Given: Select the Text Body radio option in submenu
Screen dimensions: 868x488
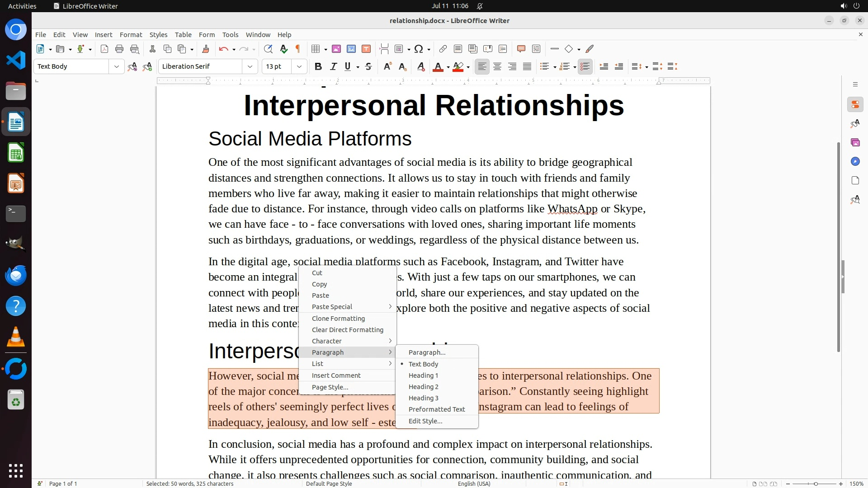Looking at the screenshot, I should (423, 364).
